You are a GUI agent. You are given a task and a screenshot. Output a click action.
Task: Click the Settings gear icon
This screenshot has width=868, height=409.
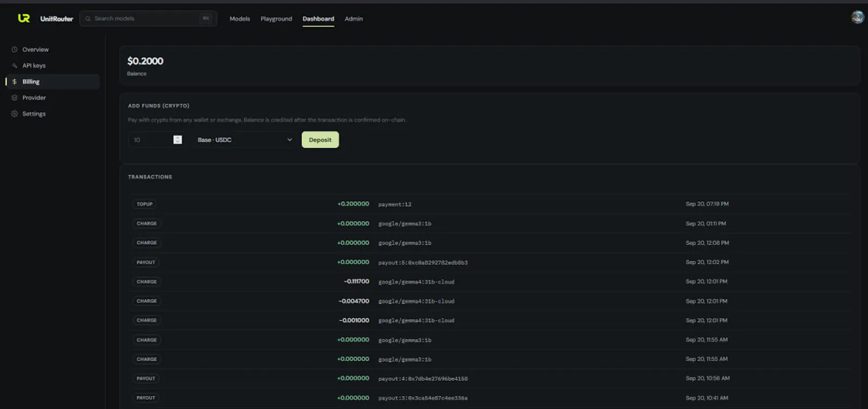15,114
